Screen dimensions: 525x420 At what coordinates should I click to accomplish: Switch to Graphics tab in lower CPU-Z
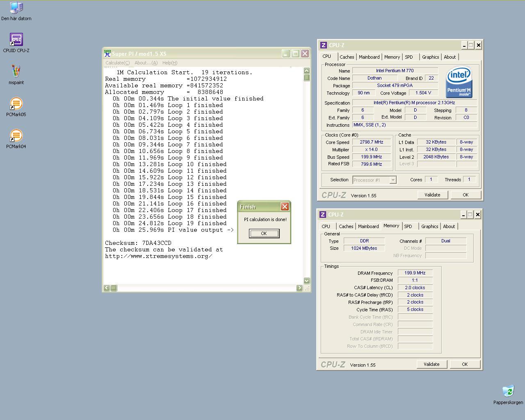pos(430,226)
